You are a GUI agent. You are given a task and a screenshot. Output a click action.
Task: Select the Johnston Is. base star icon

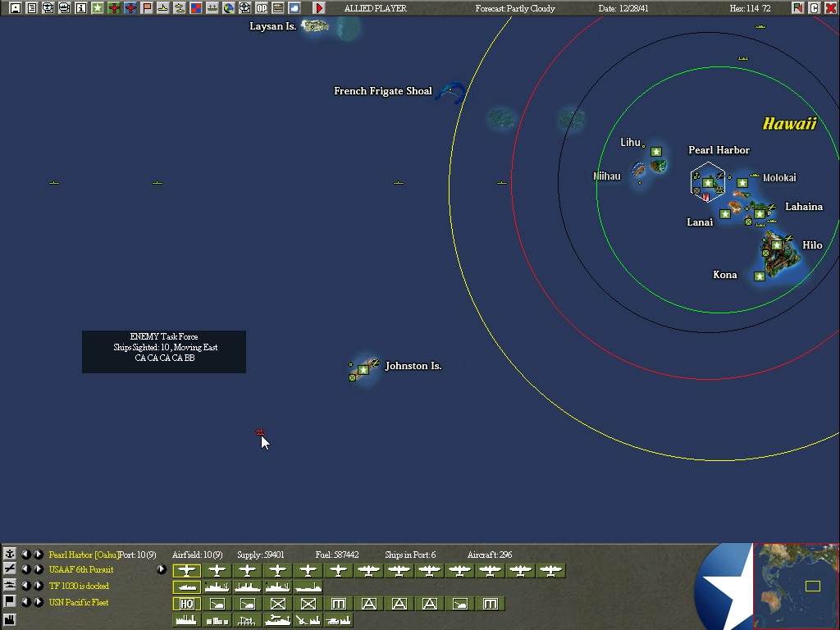363,370
